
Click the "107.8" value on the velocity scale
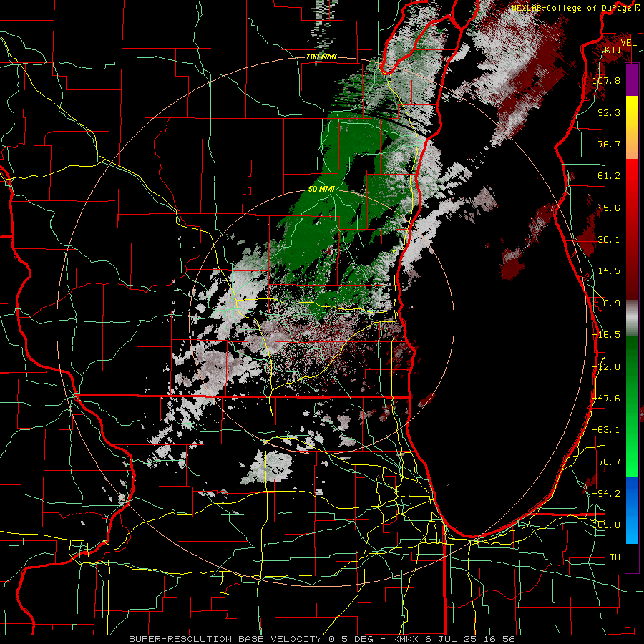606,80
